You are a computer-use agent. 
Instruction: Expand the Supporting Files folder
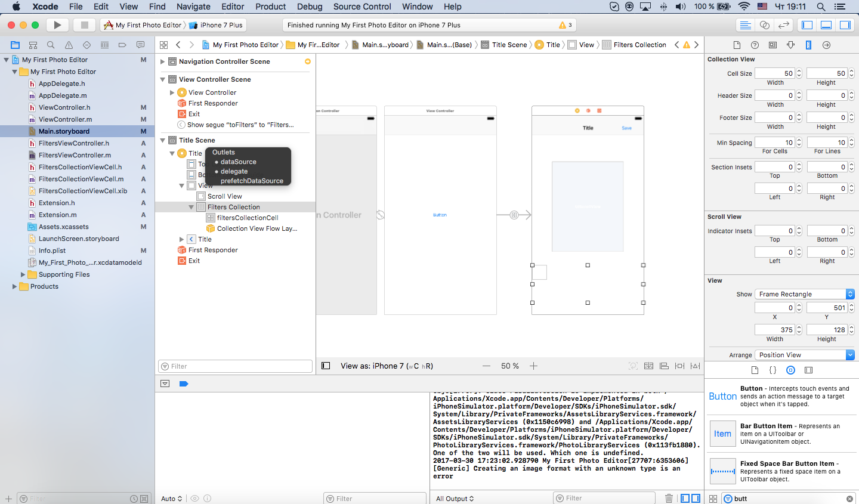pos(23,274)
